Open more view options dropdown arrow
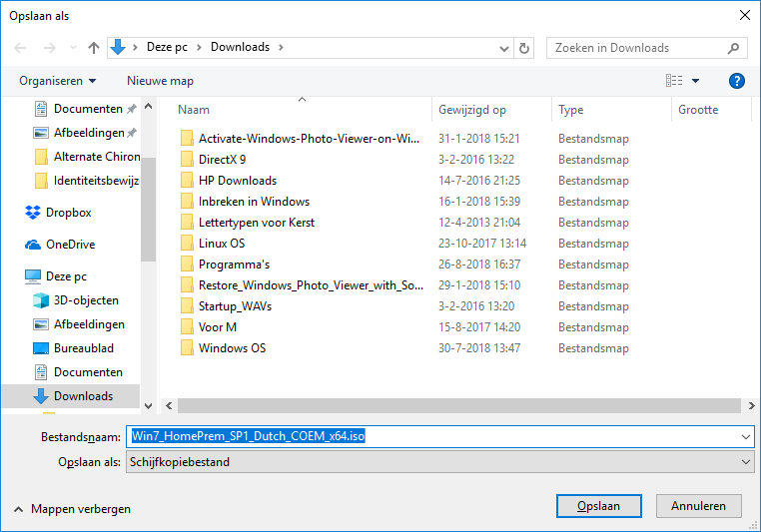 tap(695, 81)
